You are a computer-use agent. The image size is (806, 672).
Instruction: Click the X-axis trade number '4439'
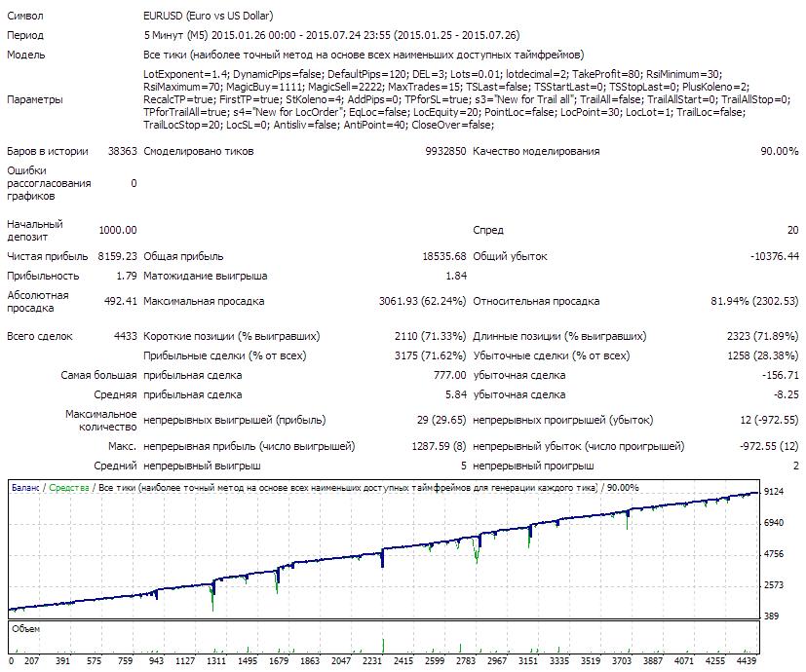pos(747,661)
